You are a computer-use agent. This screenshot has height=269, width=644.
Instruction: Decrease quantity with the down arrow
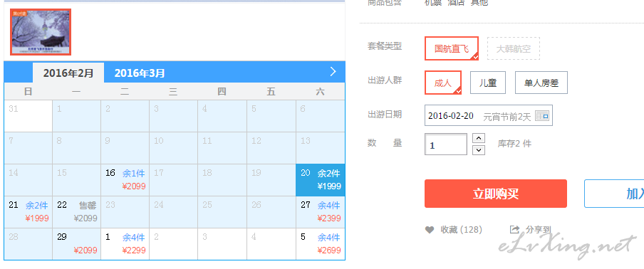[479, 150]
